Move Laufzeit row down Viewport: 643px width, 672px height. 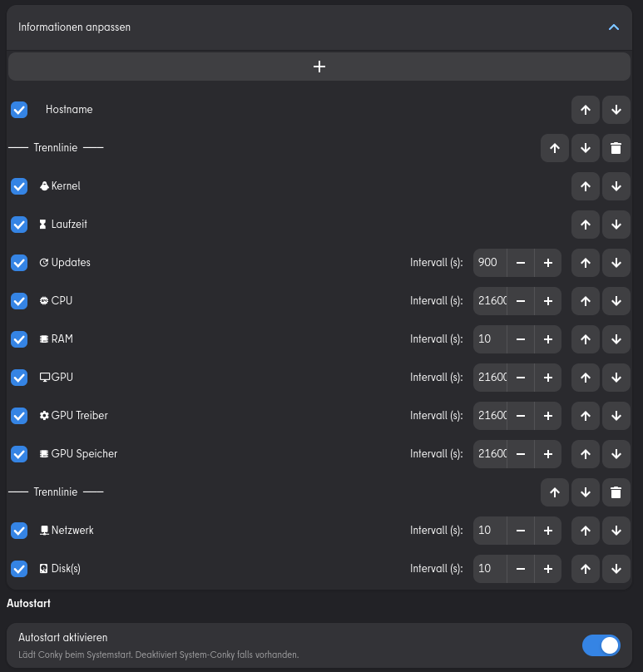616,225
